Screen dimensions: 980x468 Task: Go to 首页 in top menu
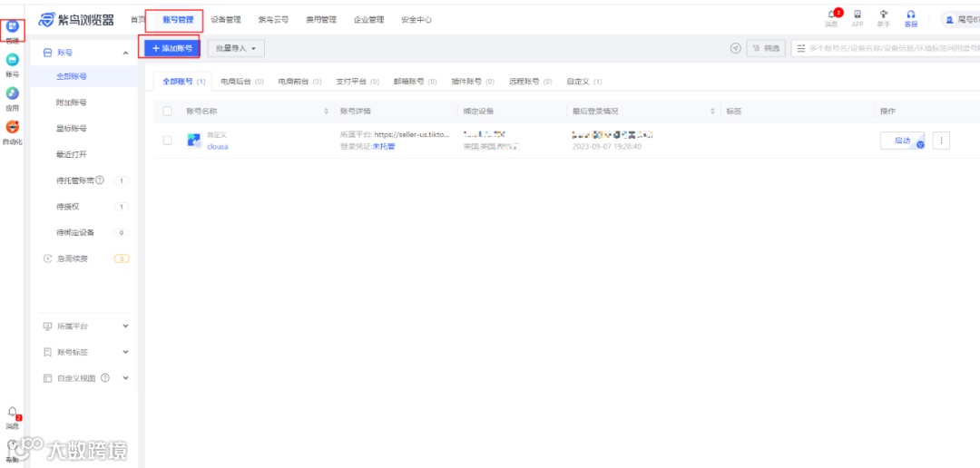138,20
